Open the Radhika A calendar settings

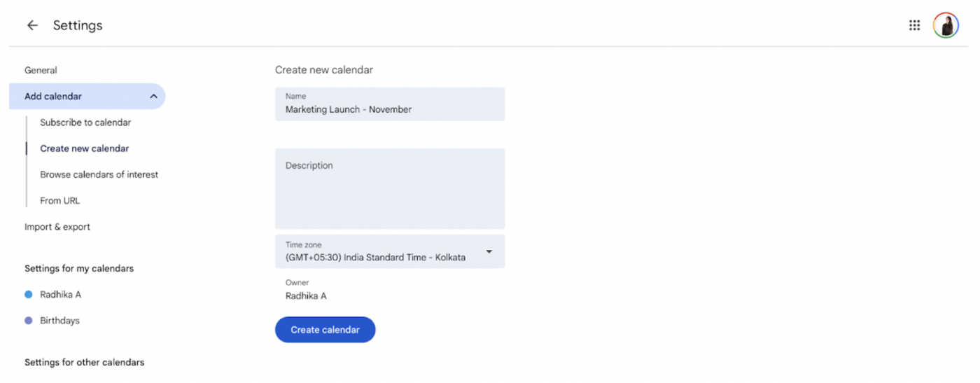(60, 295)
